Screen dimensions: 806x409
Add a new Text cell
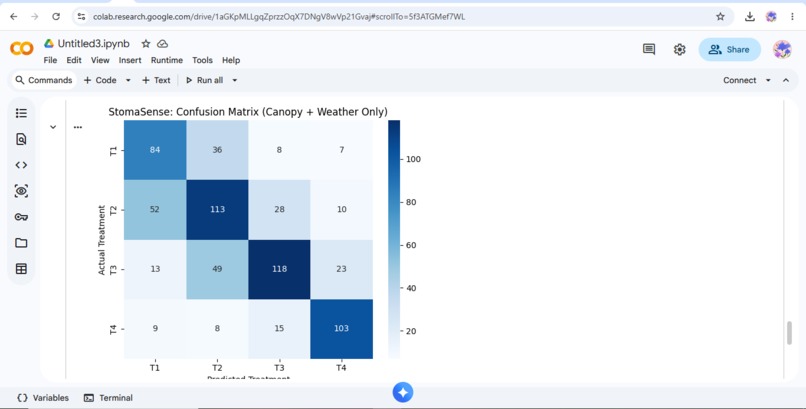click(x=156, y=80)
